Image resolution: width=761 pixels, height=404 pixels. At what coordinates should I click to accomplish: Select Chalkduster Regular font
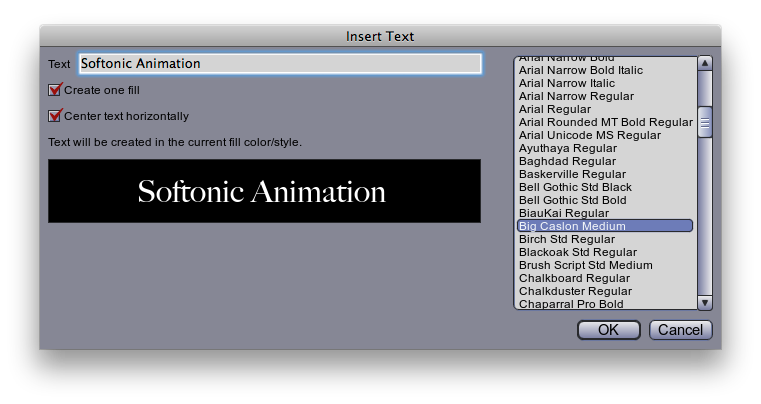575,291
